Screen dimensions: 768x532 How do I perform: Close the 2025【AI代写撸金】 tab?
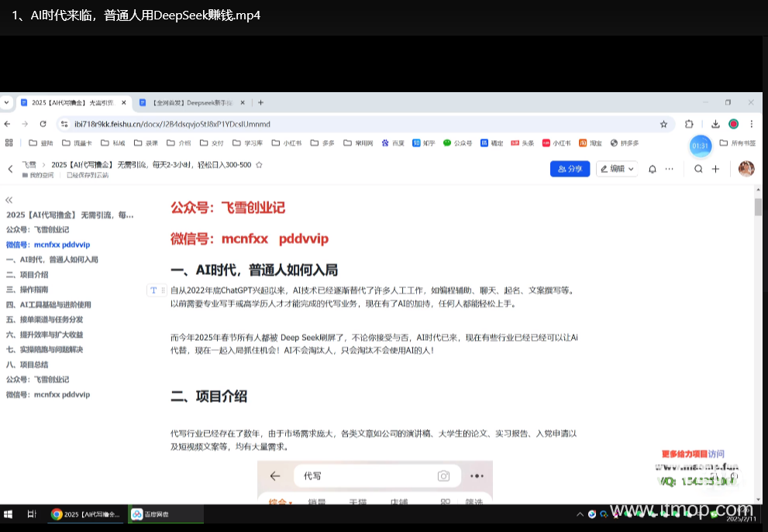pos(124,103)
